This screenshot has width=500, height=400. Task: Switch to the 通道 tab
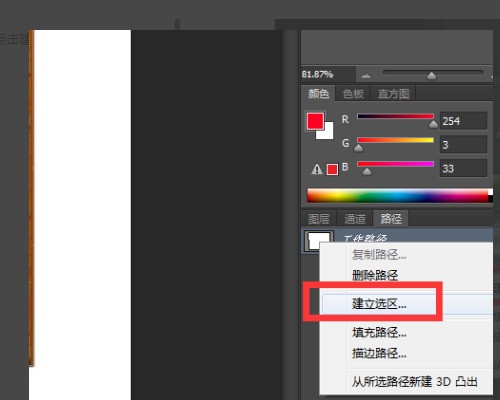click(x=355, y=219)
